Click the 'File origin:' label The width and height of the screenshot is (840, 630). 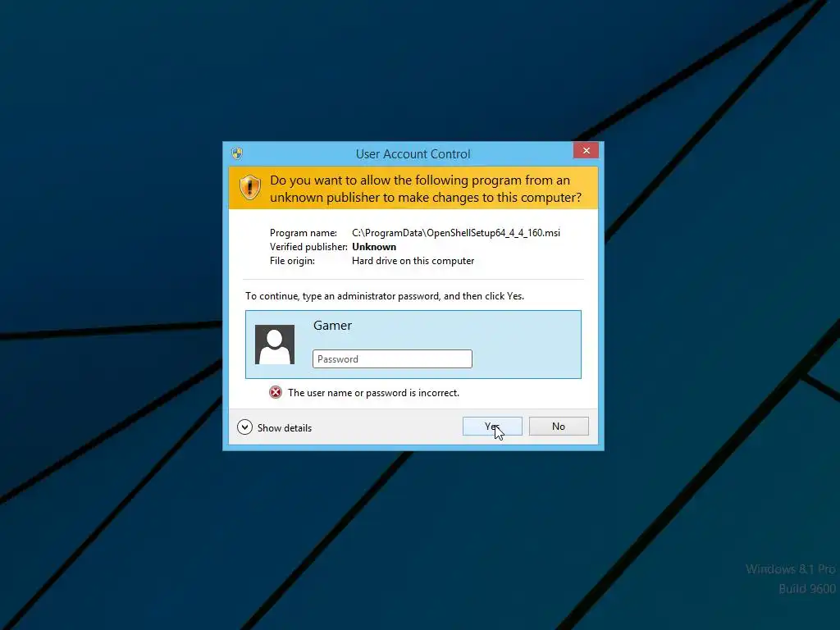[292, 261]
